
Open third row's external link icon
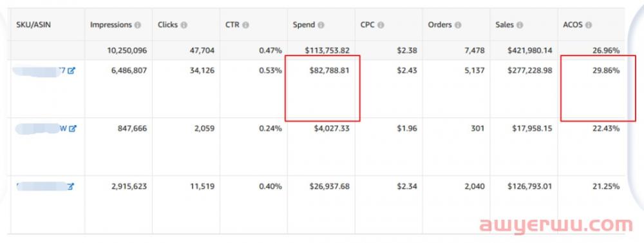70,187
